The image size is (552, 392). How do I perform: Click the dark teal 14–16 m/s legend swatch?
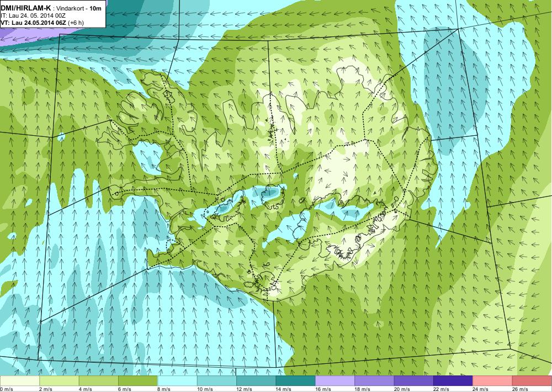tap(296, 381)
